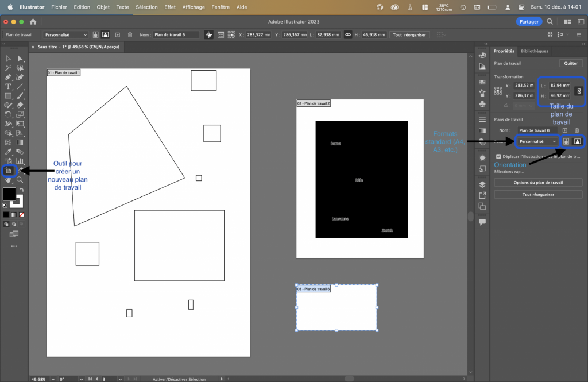Viewport: 588px width, 382px height.
Task: Set landscape orientation in Properties panel
Action: (577, 141)
